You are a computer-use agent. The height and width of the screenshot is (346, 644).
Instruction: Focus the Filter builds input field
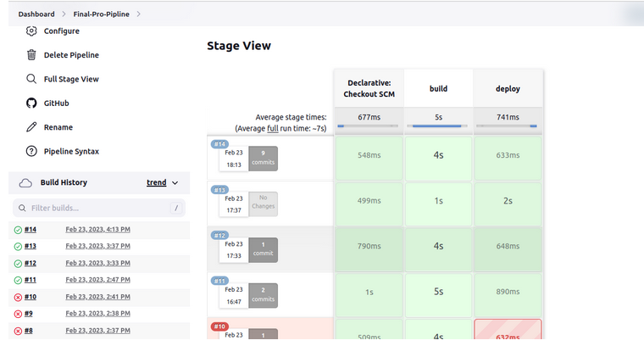pyautogui.click(x=99, y=208)
